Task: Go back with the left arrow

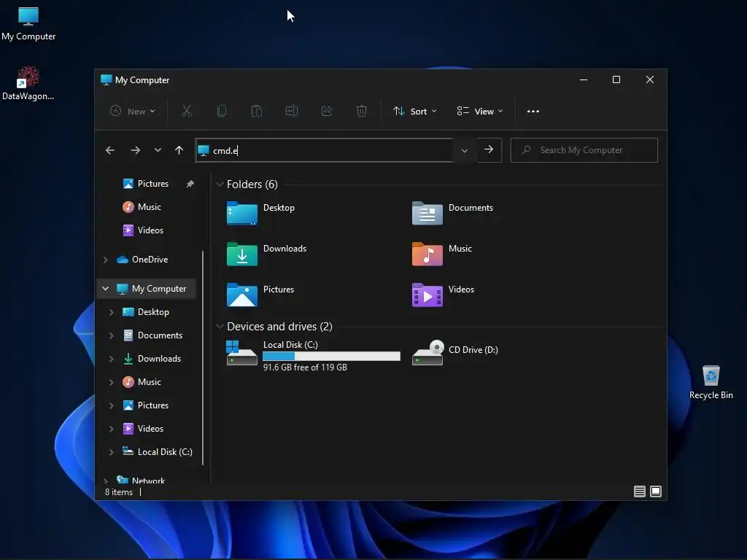Action: pos(110,150)
